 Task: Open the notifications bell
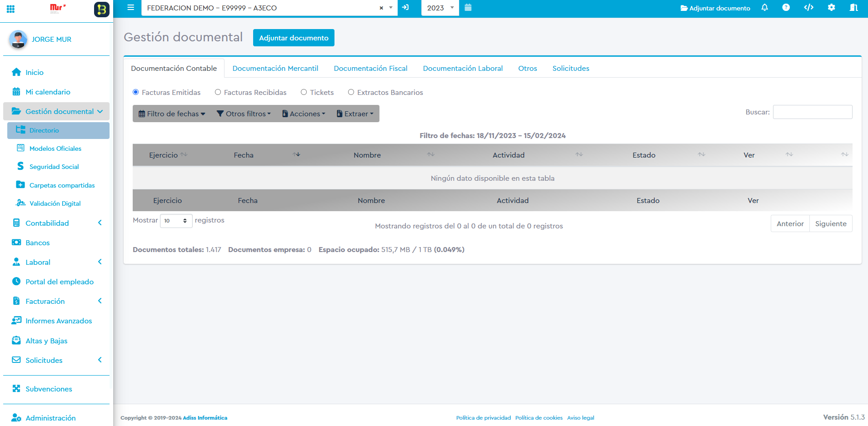tap(764, 8)
